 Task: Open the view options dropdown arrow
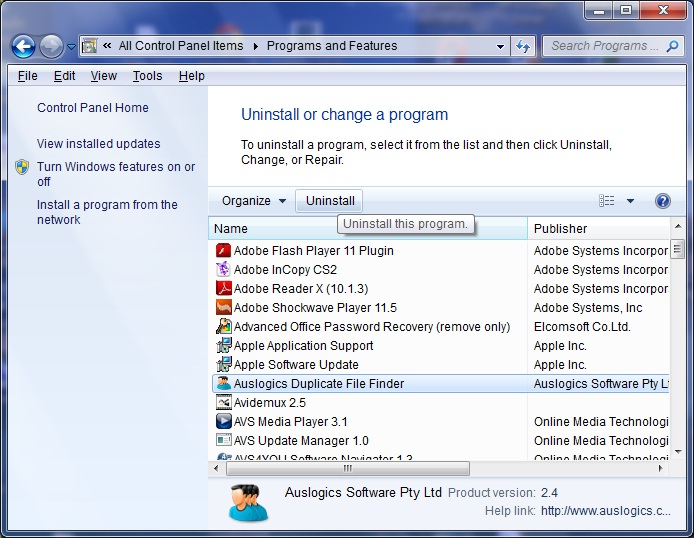tap(630, 201)
